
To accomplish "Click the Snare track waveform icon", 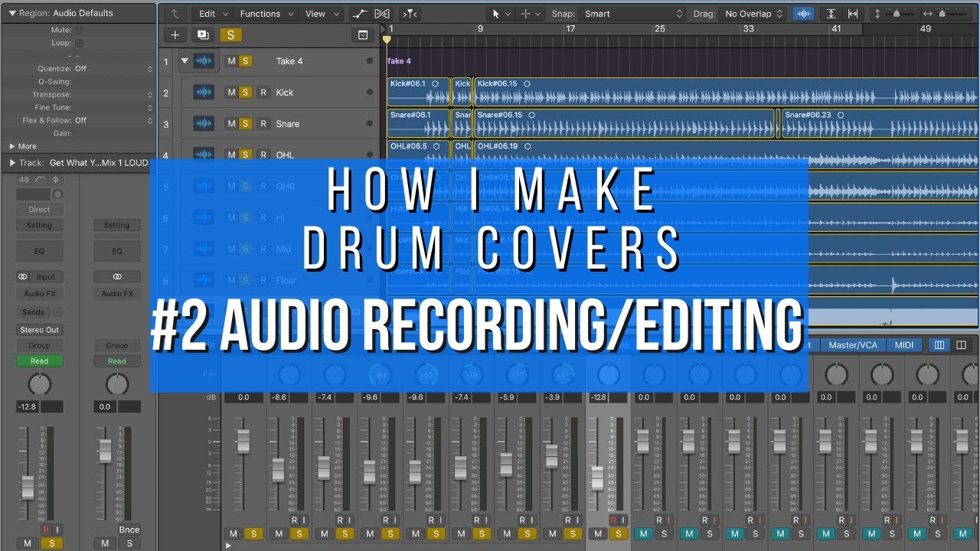I will (x=203, y=124).
